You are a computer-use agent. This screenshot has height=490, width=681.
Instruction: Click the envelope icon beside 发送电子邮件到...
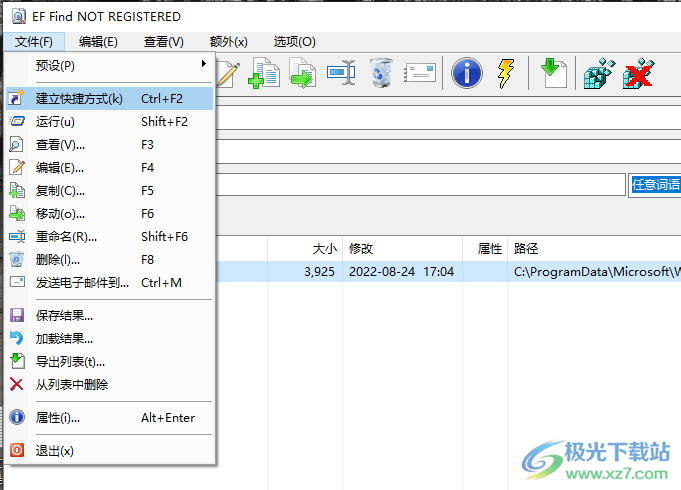coord(17,282)
